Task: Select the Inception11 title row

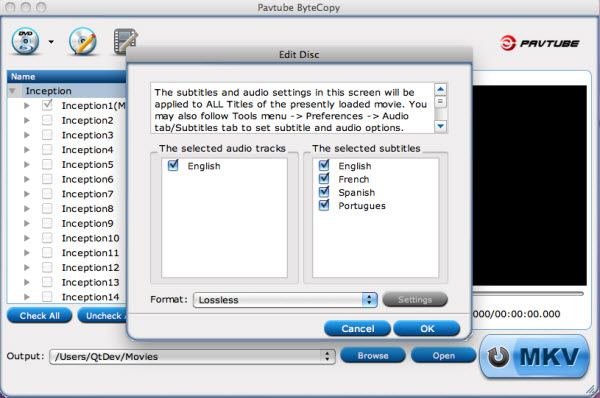Action: pos(67,253)
